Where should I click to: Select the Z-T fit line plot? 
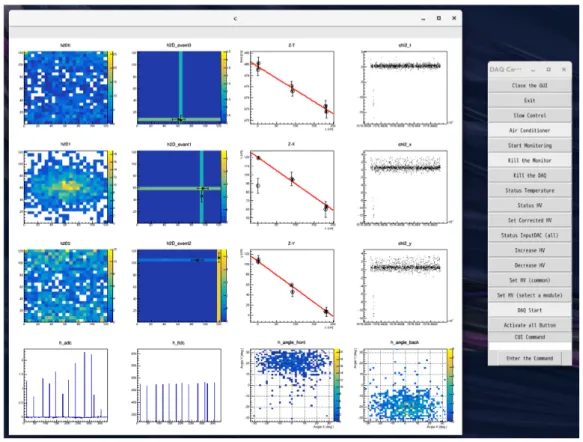(x=292, y=88)
